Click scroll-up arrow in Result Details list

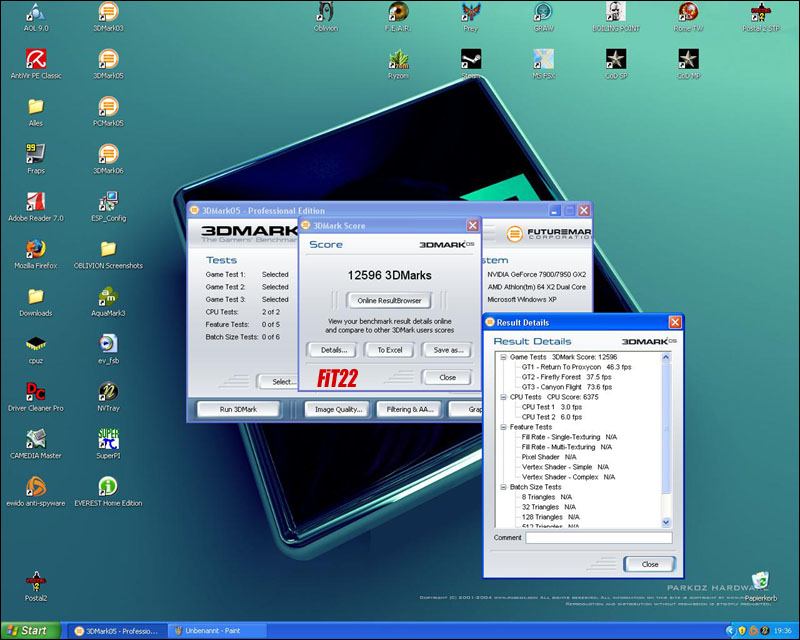[x=666, y=358]
